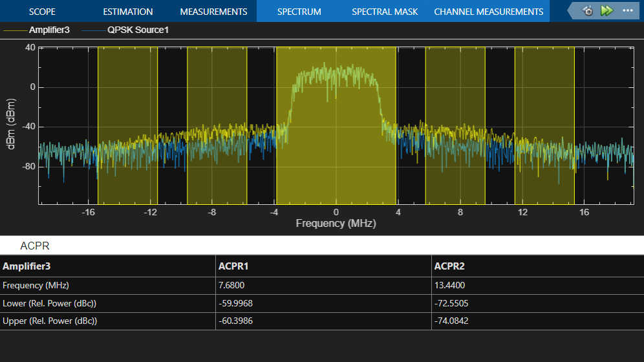Click the outer channel band near 13 MHz

tap(544, 125)
